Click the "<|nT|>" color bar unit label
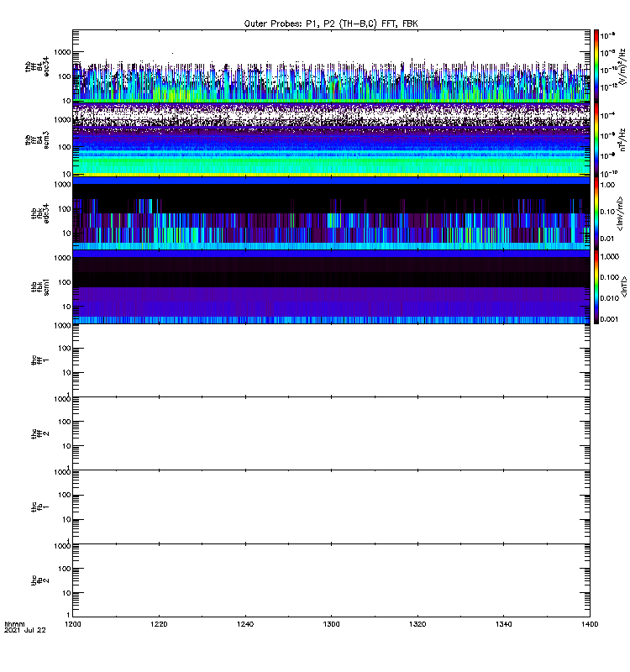 (x=623, y=286)
